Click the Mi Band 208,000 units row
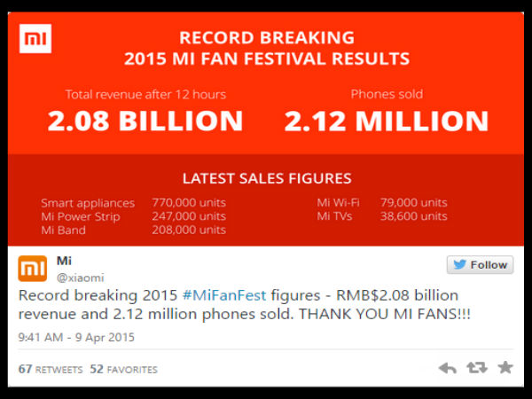Image resolution: width=532 pixels, height=399 pixels. (133, 230)
